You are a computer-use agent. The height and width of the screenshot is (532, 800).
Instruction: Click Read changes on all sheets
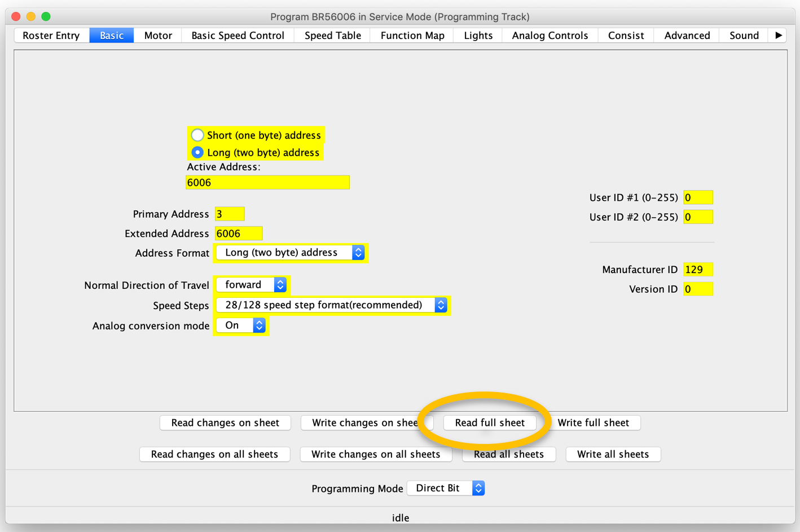pos(214,454)
